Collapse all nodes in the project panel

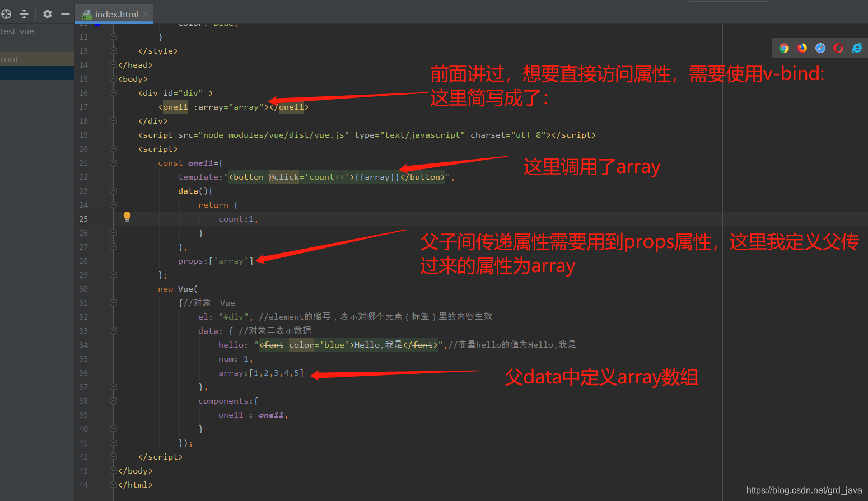point(24,14)
